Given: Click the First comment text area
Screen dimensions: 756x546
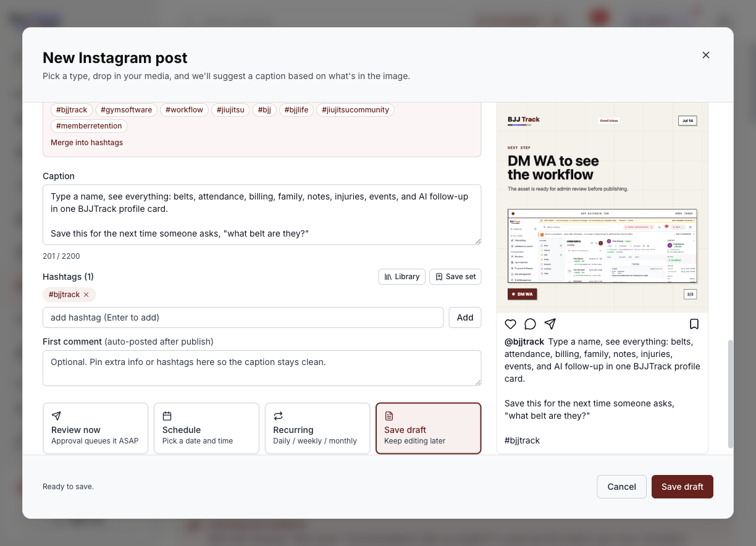Looking at the screenshot, I should click(262, 368).
